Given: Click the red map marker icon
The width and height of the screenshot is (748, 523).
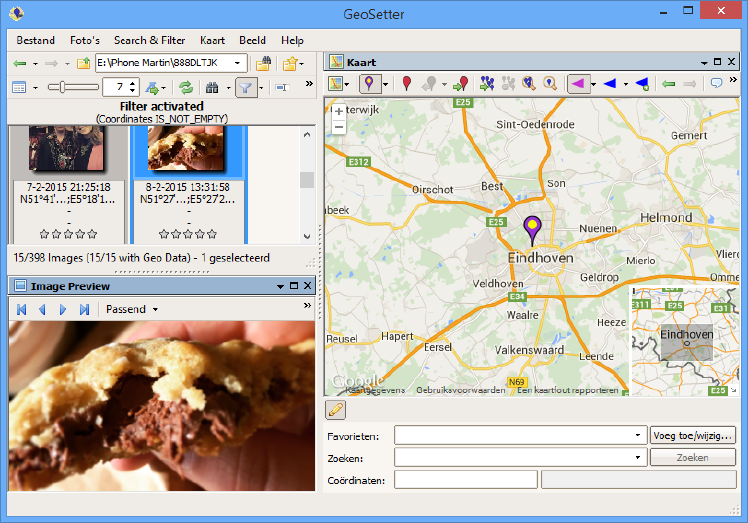Looking at the screenshot, I should tap(407, 84).
